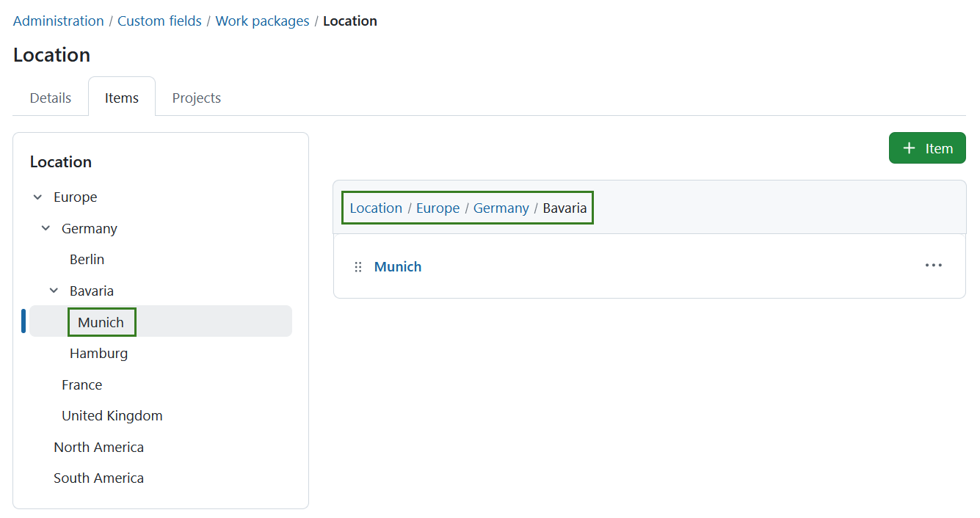Viewport: 980px width, 518px height.
Task: Open the Munich item link
Action: [398, 267]
